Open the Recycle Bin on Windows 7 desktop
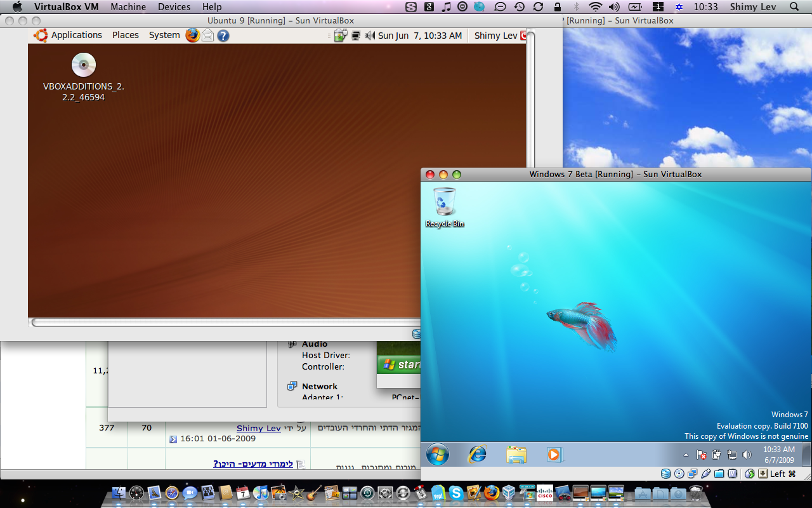 [444, 207]
